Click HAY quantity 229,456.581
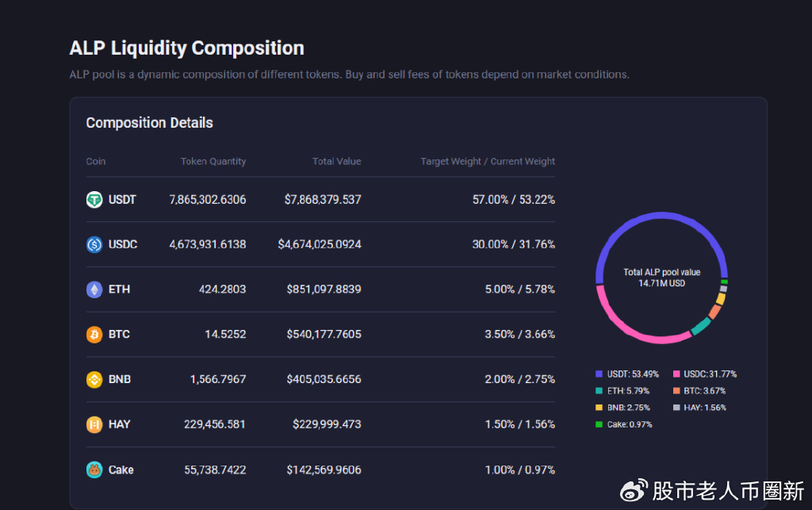Screen dimensions: 812x510 (x=215, y=424)
